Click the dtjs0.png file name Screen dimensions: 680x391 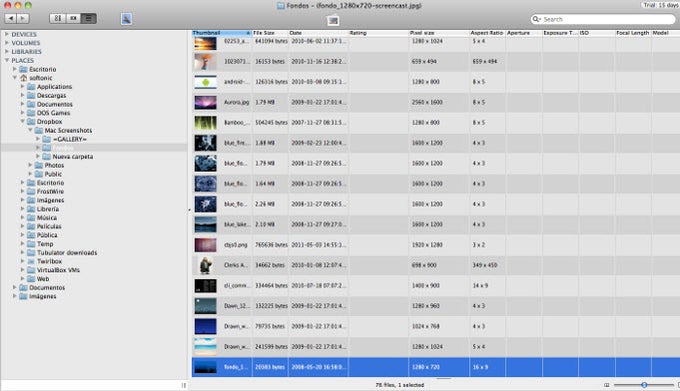click(x=235, y=245)
